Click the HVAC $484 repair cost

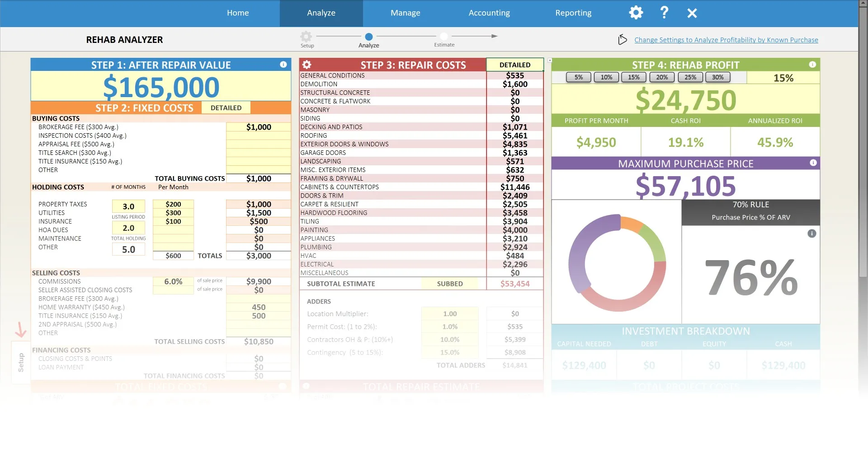(515, 256)
